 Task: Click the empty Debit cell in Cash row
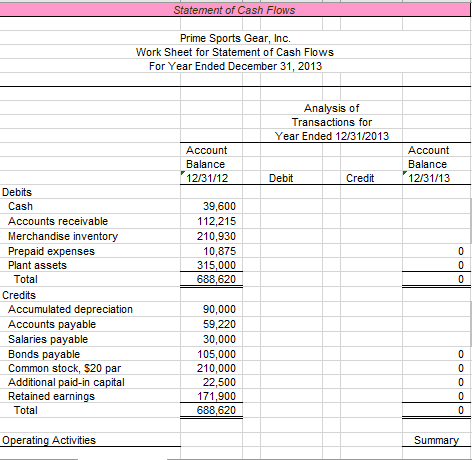tap(291, 206)
